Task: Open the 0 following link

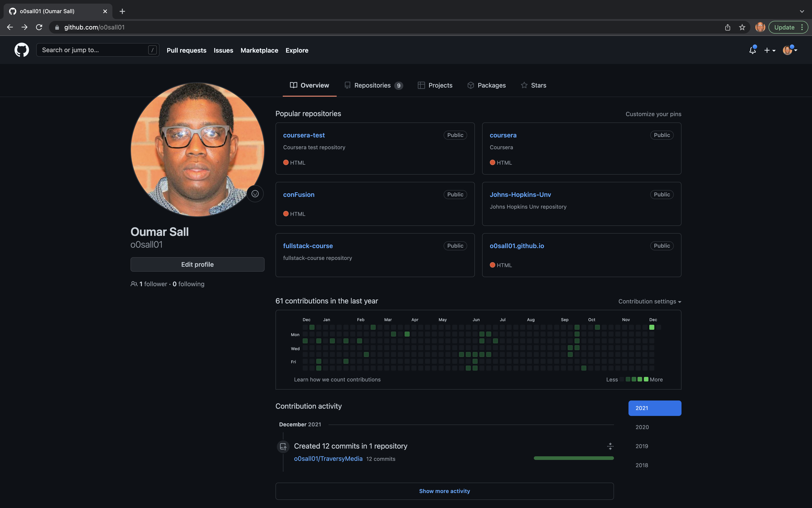Action: point(188,284)
